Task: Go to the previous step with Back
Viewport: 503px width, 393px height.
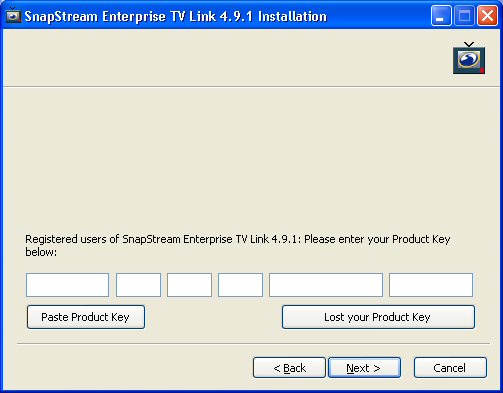Action: tap(289, 368)
